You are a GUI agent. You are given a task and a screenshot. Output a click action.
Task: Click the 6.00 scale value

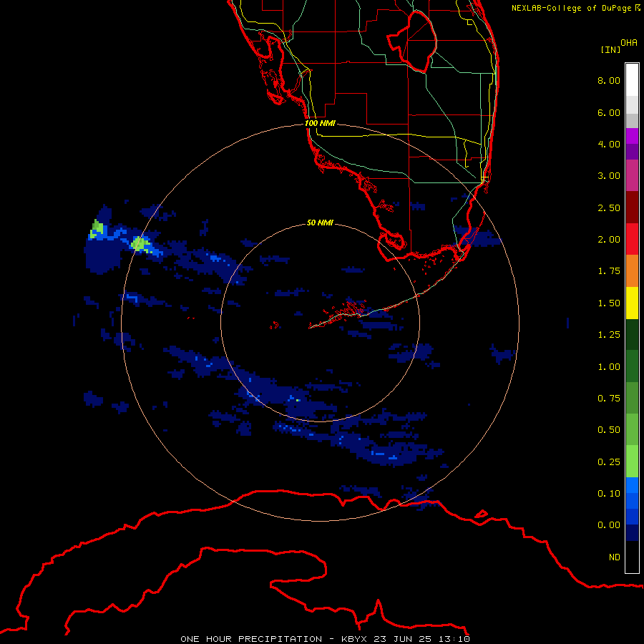pyautogui.click(x=609, y=112)
